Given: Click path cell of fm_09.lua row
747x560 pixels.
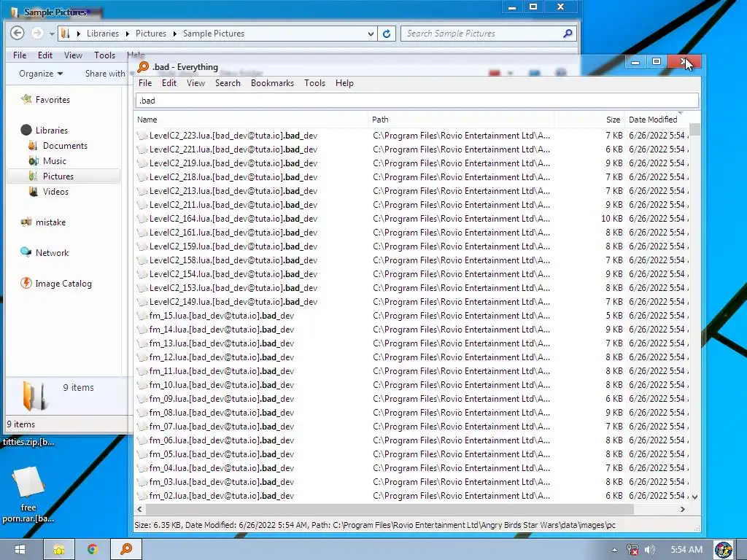Looking at the screenshot, I should point(461,399).
